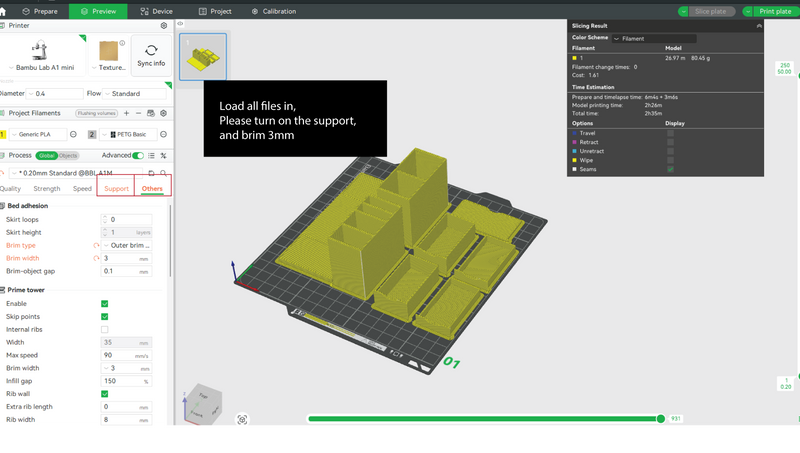Viewport: 800px width, 453px height.
Task: Open Color Scheme Filament dropdown
Action: pos(654,38)
